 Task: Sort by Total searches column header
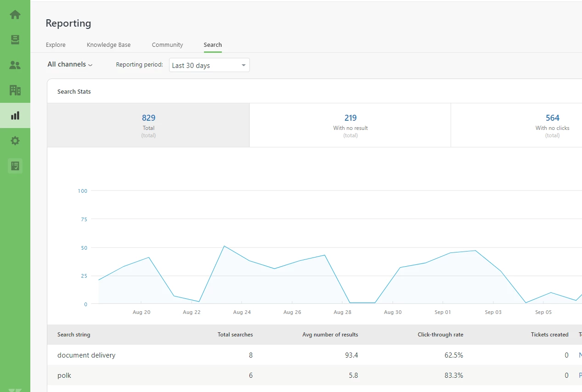235,335
